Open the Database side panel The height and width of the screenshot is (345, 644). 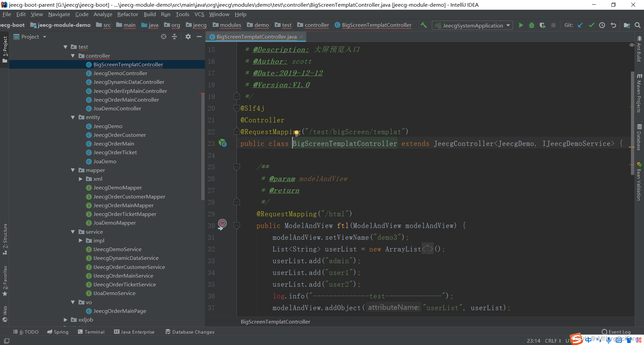639,137
